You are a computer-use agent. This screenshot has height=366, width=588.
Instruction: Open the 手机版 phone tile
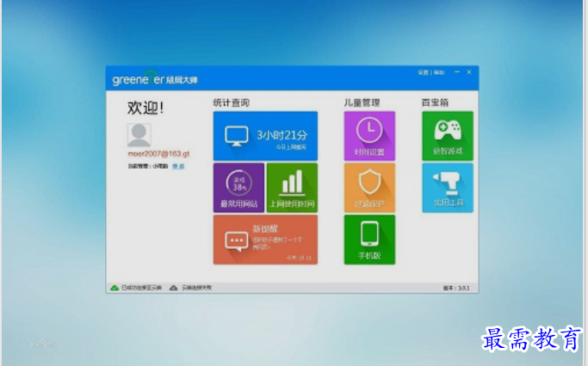coord(369,239)
